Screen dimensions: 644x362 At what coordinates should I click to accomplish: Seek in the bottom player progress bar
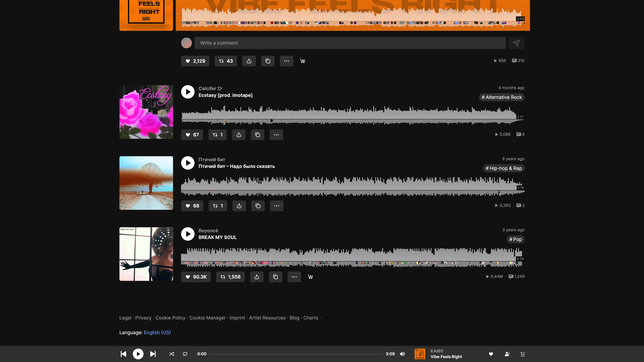pyautogui.click(x=296, y=354)
